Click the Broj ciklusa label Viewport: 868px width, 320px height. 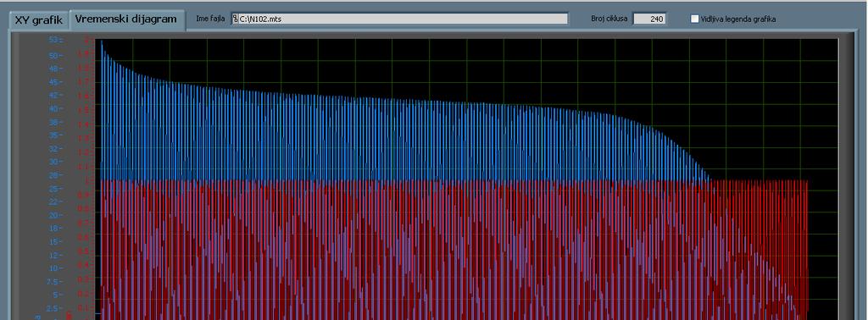(609, 19)
